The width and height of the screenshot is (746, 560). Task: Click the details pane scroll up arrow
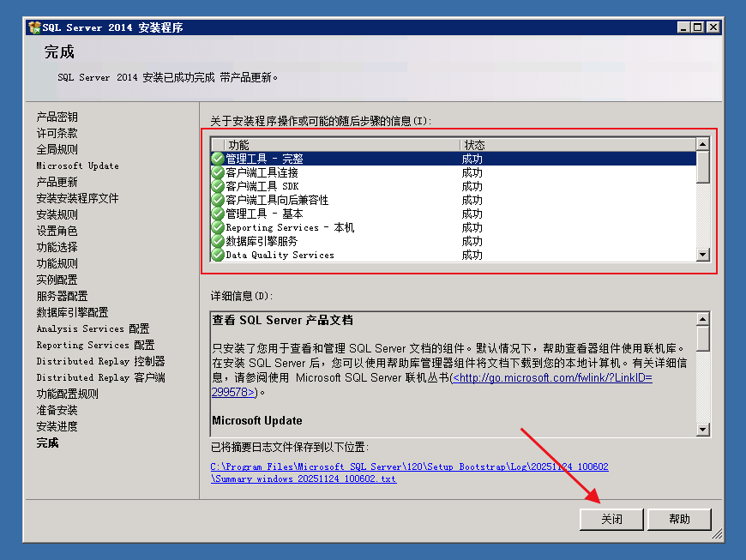[703, 319]
